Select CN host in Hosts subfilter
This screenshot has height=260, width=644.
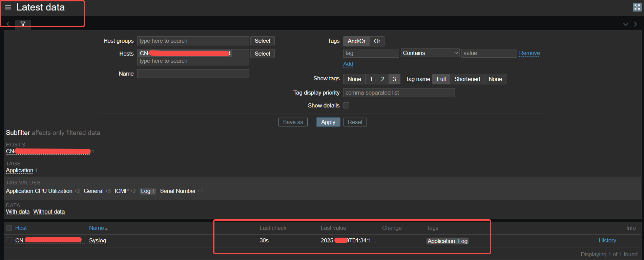point(48,151)
